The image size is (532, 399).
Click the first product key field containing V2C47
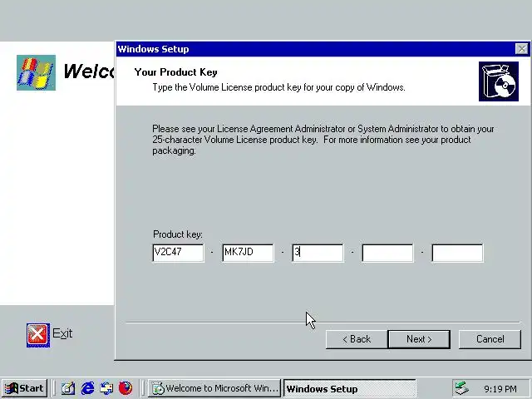pos(178,253)
